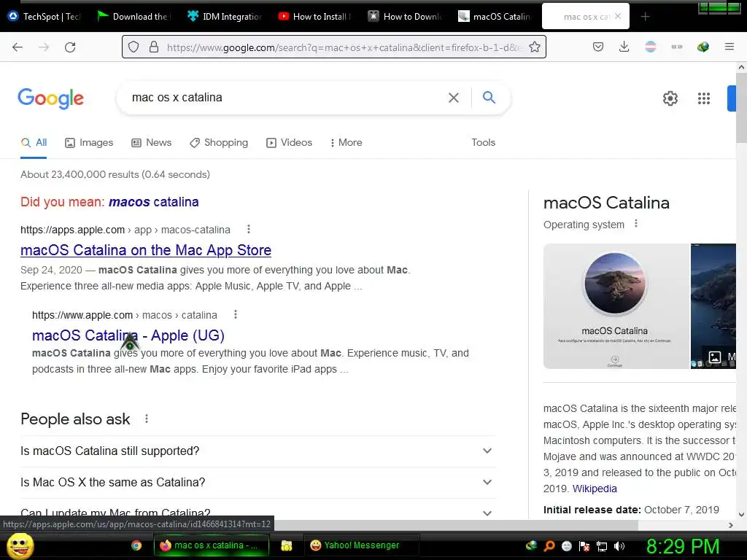Switch to the TechSpot browser tab
The width and height of the screenshot is (747, 560).
tap(44, 17)
